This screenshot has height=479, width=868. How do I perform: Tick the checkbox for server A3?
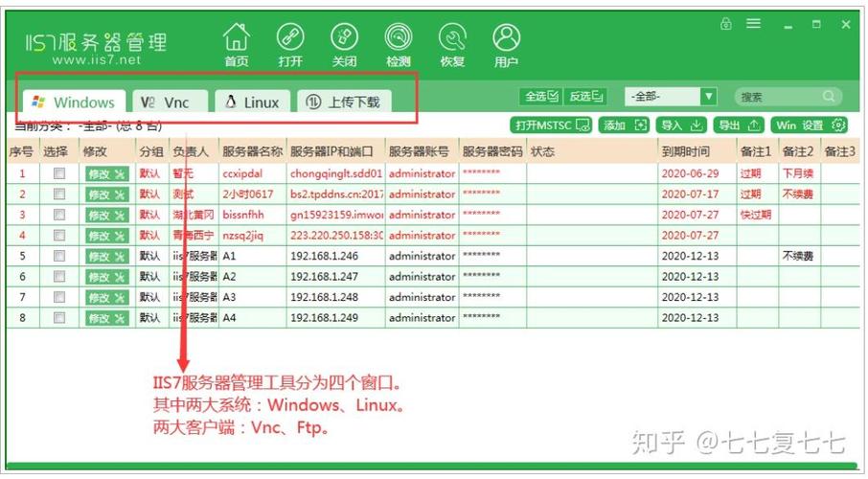tap(59, 297)
